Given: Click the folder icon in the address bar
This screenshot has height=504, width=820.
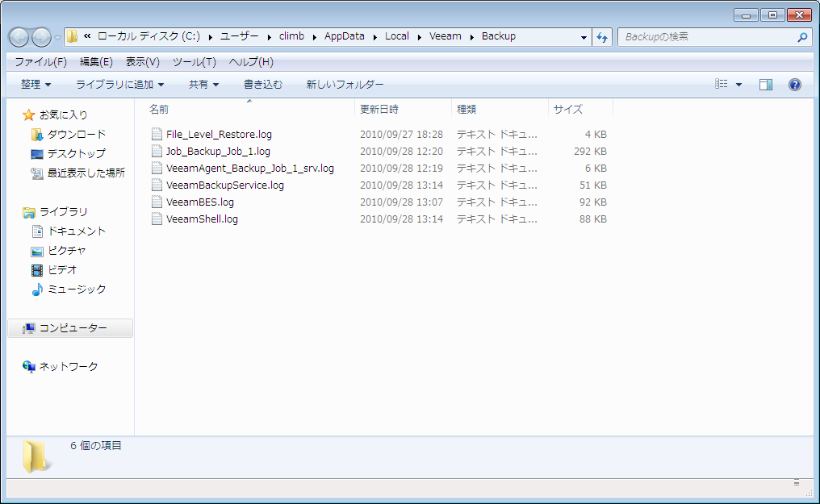Looking at the screenshot, I should tap(72, 36).
